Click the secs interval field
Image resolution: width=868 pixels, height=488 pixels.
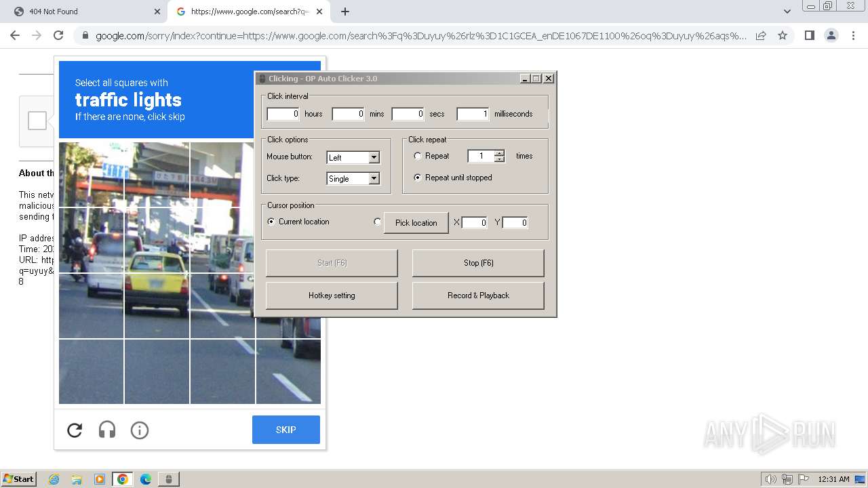click(x=408, y=114)
